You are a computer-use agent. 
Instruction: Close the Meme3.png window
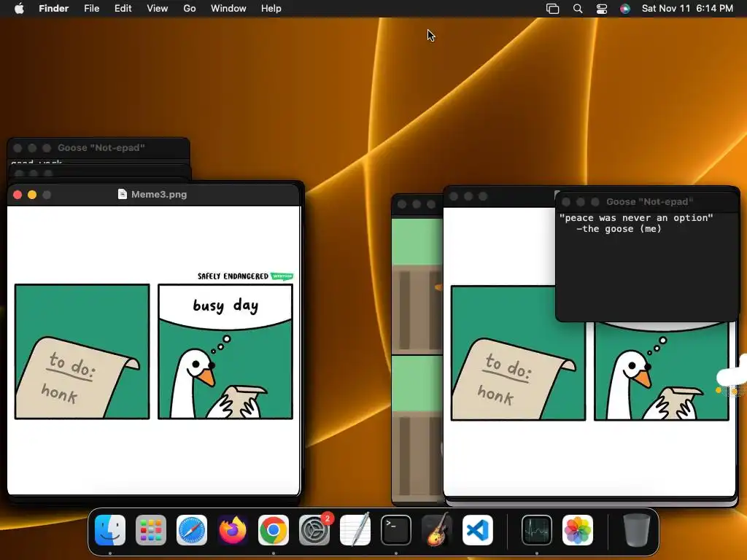point(18,195)
